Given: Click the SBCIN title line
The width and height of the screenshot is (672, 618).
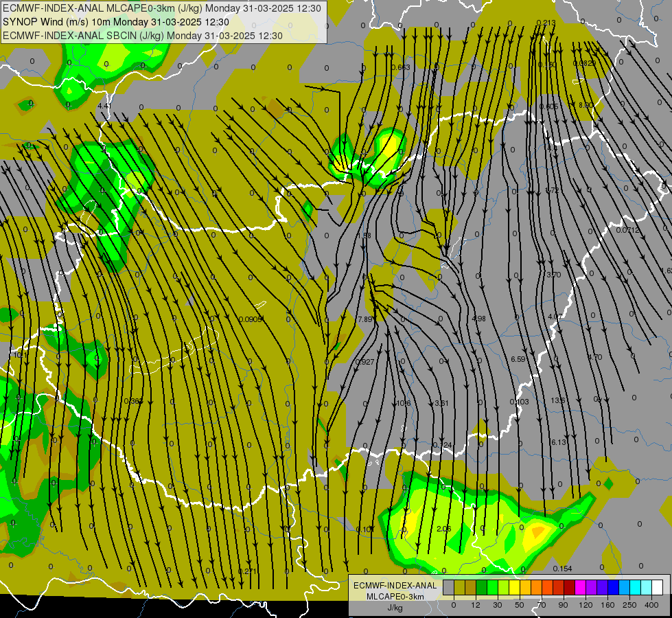Looking at the screenshot, I should (x=143, y=36).
